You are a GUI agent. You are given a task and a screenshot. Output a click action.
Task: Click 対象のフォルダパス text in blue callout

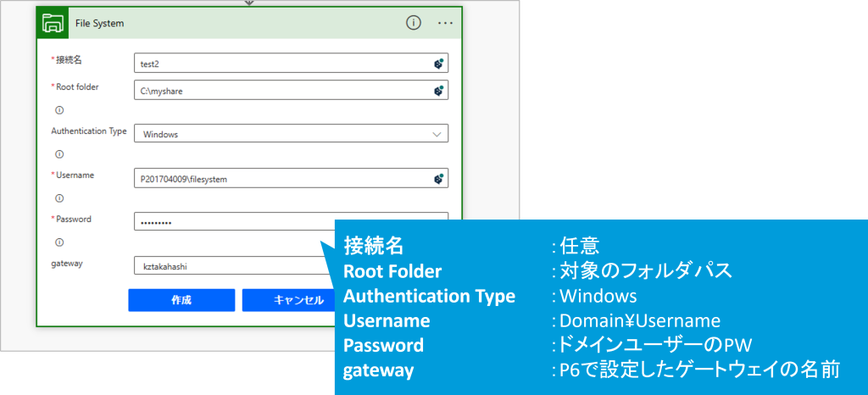pyautogui.click(x=646, y=270)
